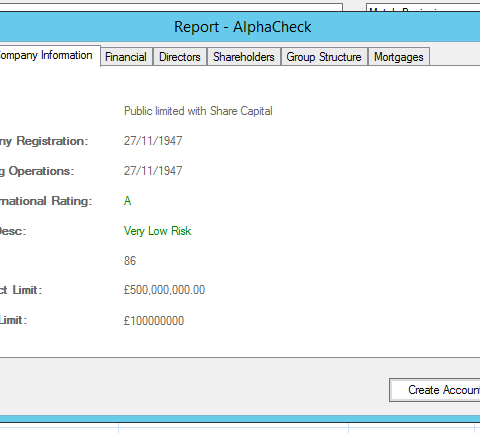This screenshot has width=480, height=433.
Task: Go to the Group Structure tab
Action: (324, 57)
